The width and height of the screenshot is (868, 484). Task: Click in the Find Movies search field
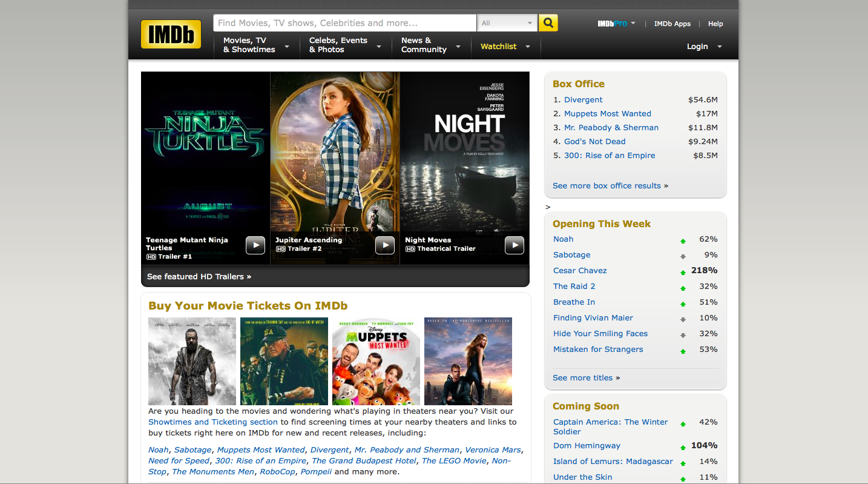(x=344, y=23)
